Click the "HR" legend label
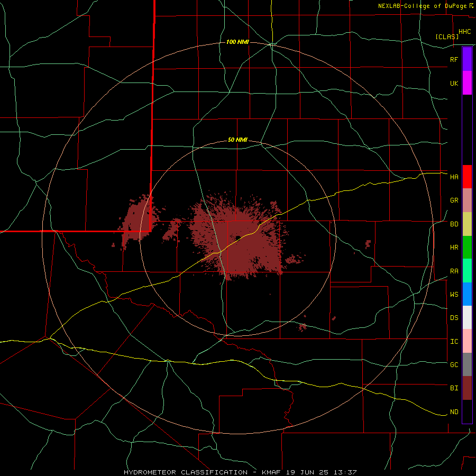Screen dimensions: 476x476 (x=454, y=248)
